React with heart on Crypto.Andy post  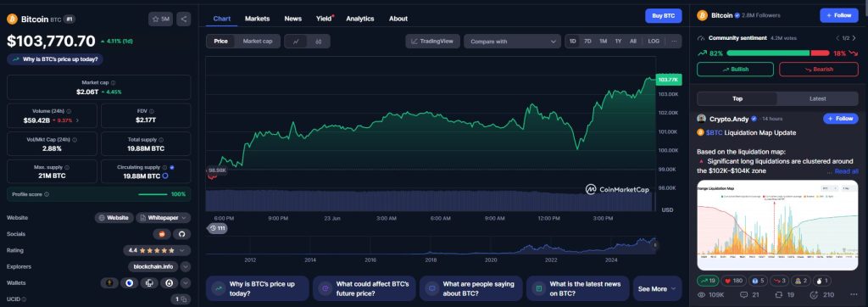(x=733, y=281)
